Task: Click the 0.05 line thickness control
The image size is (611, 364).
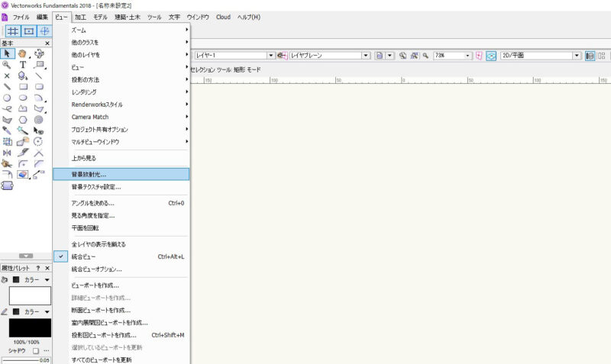Action: click(26, 360)
